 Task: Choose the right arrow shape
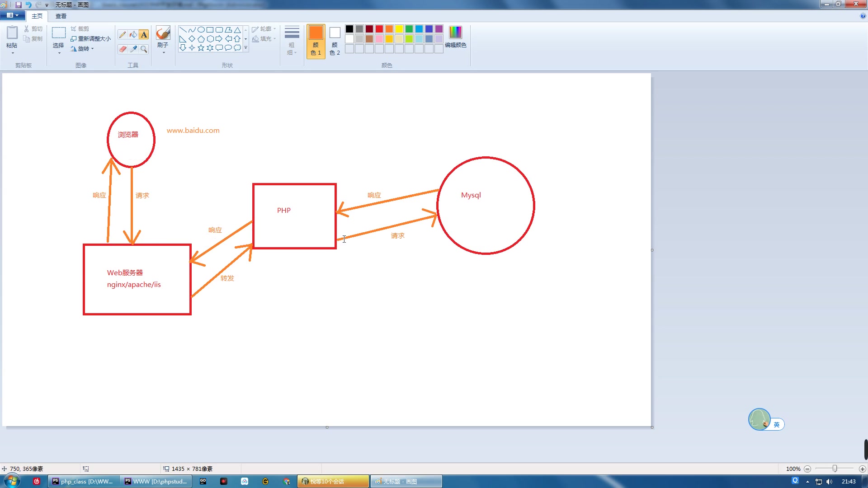(x=219, y=39)
